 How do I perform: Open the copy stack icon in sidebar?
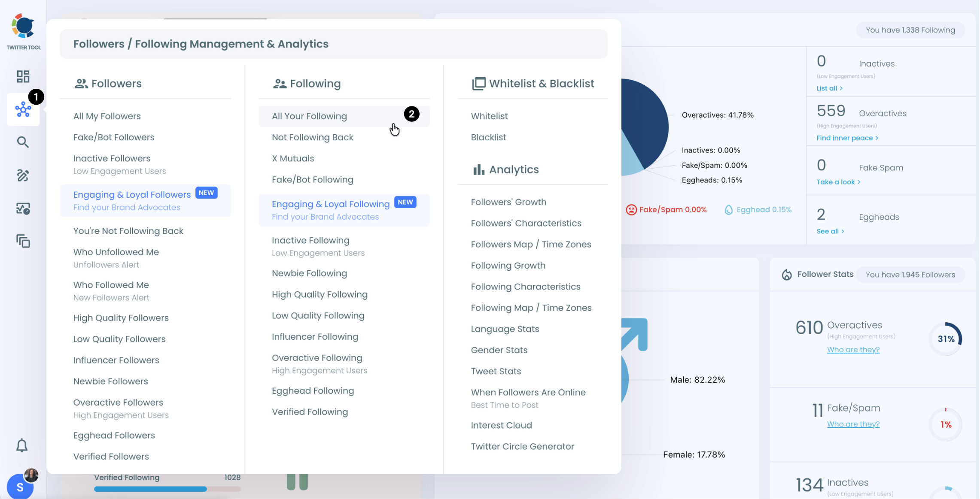[x=23, y=241]
